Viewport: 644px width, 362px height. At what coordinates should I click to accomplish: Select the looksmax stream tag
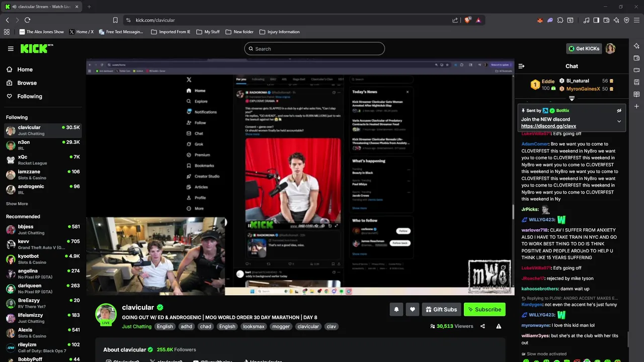(254, 326)
